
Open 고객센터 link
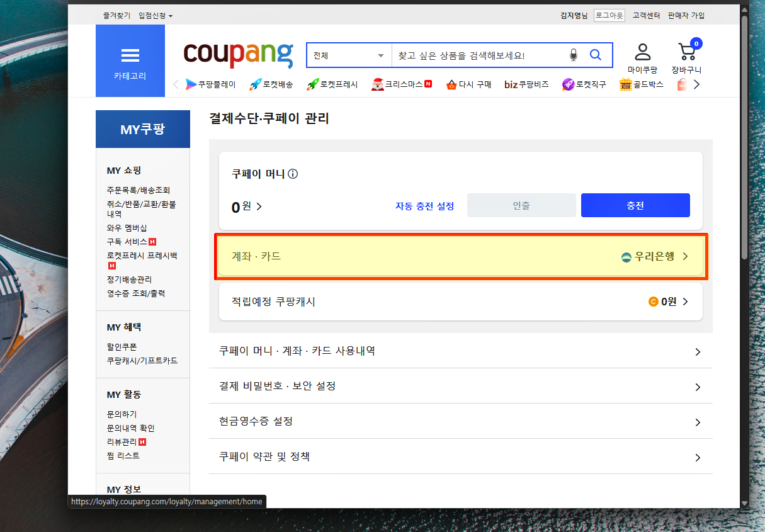pyautogui.click(x=646, y=15)
